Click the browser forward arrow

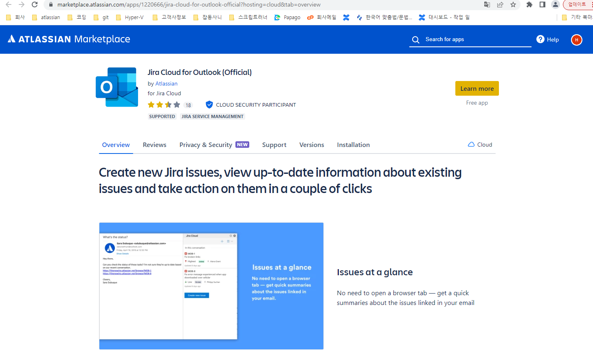tap(22, 4)
